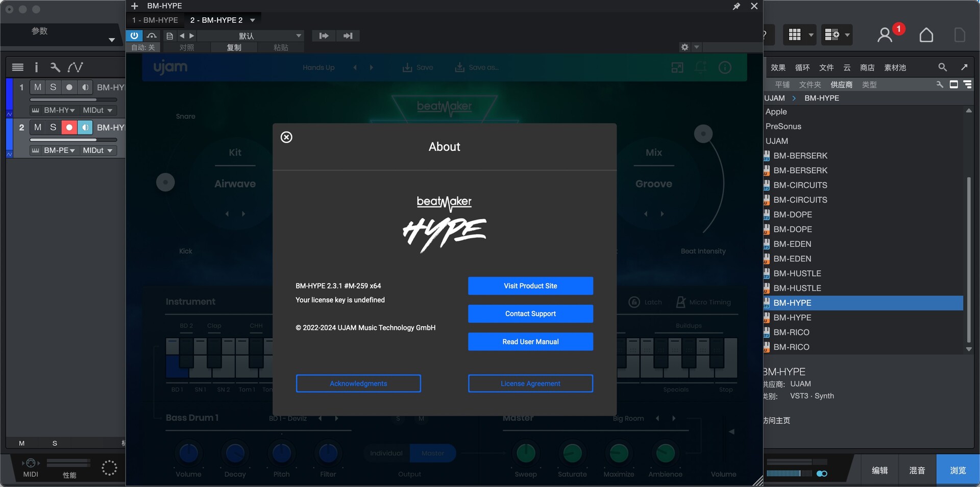Open the 参数 parameter dropdown arrow

pyautogui.click(x=112, y=40)
